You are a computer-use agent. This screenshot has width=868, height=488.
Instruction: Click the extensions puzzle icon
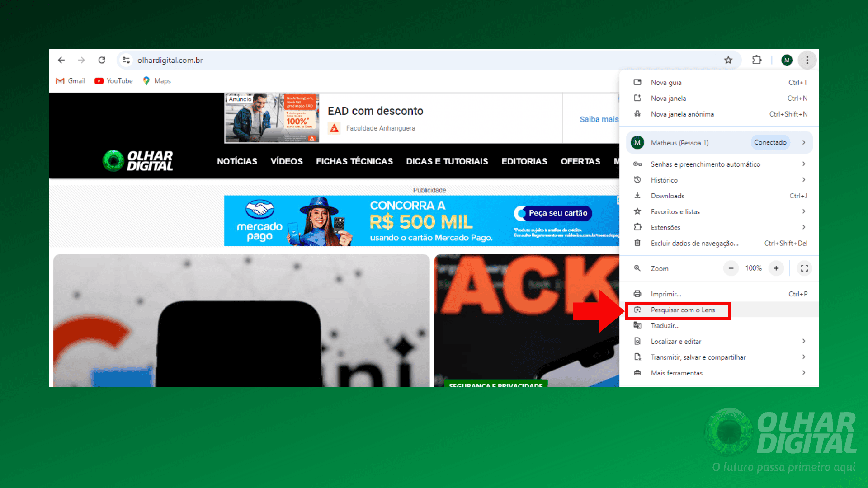point(757,60)
